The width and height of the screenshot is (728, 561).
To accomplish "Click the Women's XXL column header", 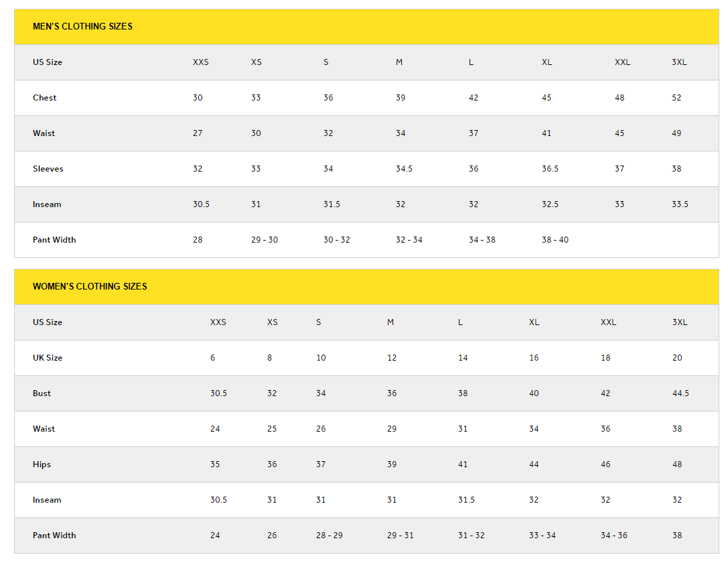I will click(x=608, y=322).
